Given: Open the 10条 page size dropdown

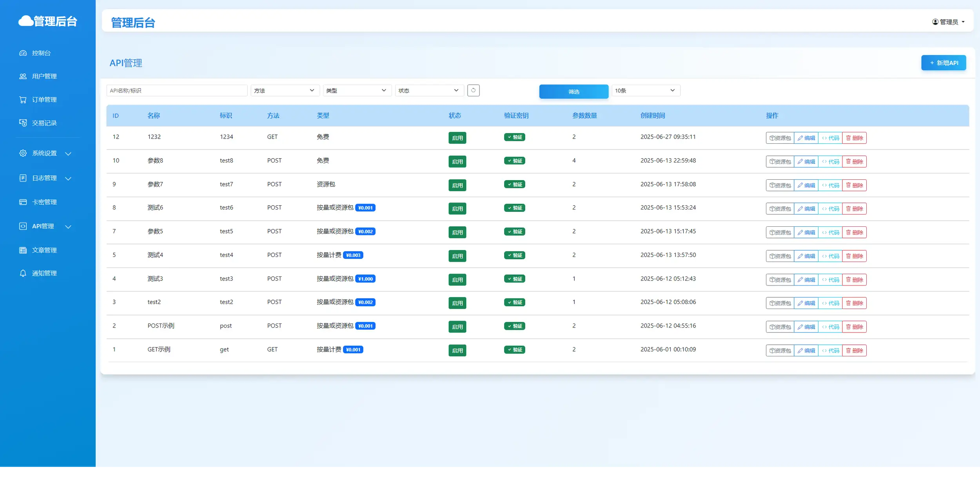Looking at the screenshot, I should point(645,90).
